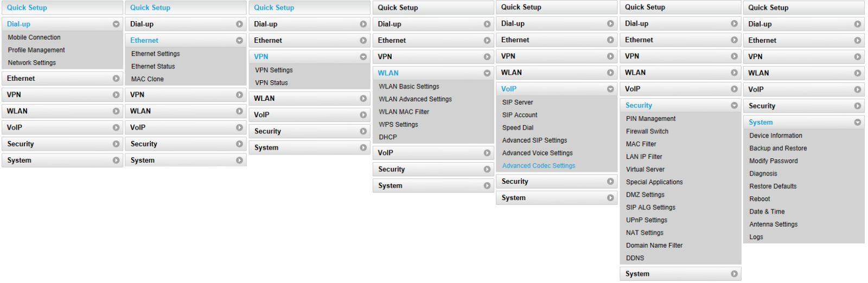
Task: Click the down-arrow icon beside highlighted Dial-up
Action: point(116,24)
